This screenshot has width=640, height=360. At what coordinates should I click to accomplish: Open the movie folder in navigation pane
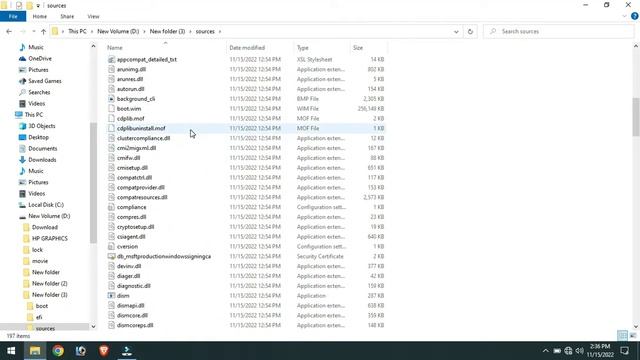coord(40,261)
